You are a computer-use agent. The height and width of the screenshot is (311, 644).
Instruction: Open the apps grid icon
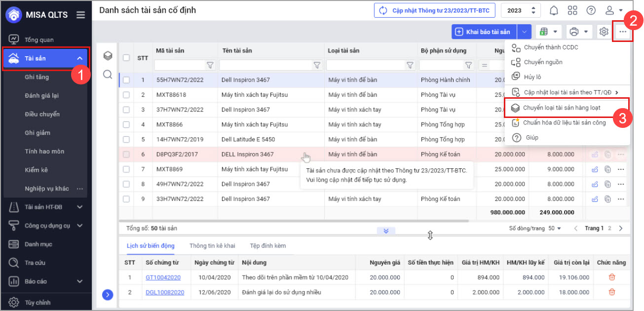click(x=572, y=10)
